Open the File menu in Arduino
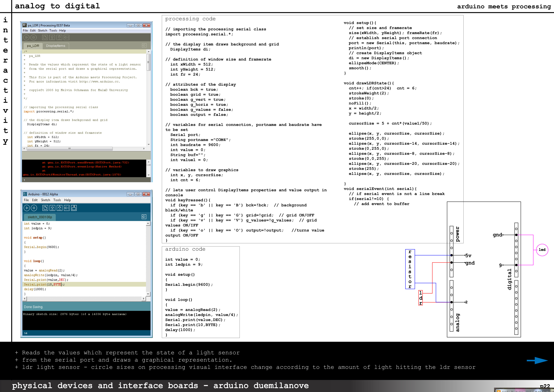 pyautogui.click(x=26, y=200)
